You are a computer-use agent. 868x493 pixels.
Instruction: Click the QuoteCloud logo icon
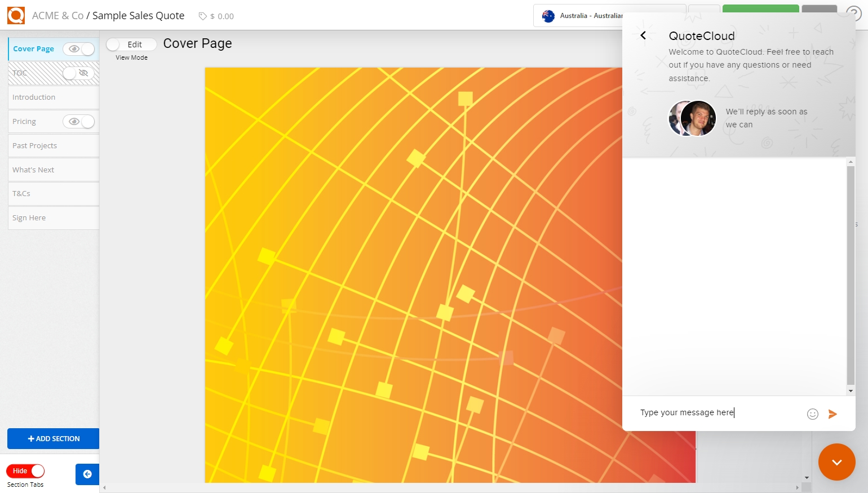(x=16, y=15)
